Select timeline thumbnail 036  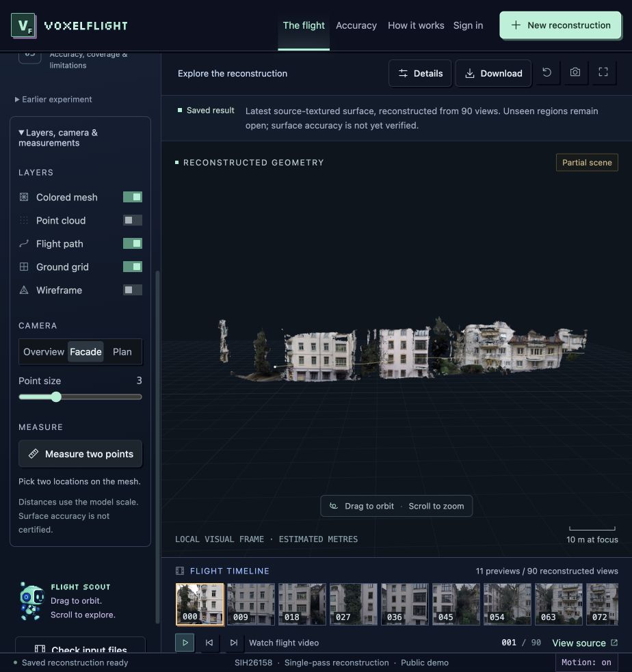click(x=405, y=604)
